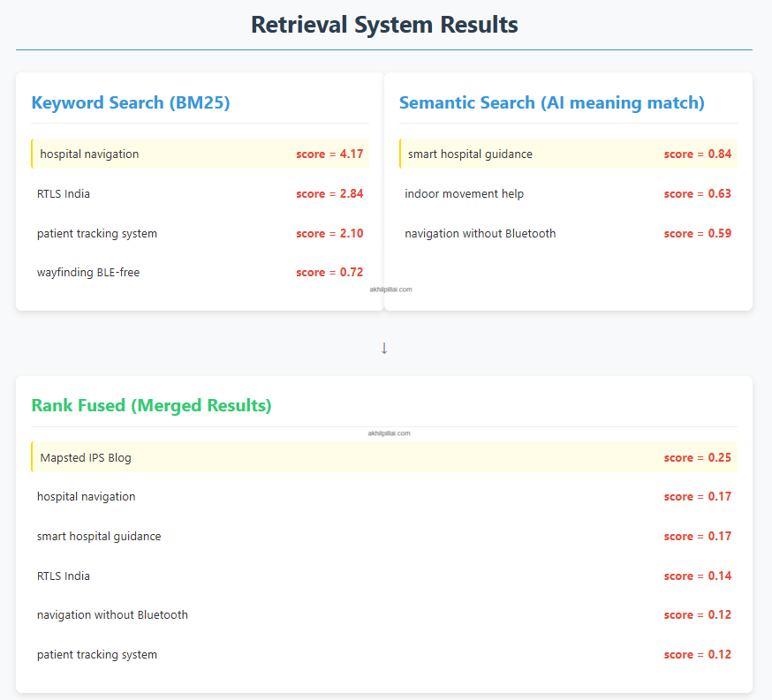This screenshot has height=700, width=772.
Task: Click the down arrow between panels
Action: pos(384,349)
